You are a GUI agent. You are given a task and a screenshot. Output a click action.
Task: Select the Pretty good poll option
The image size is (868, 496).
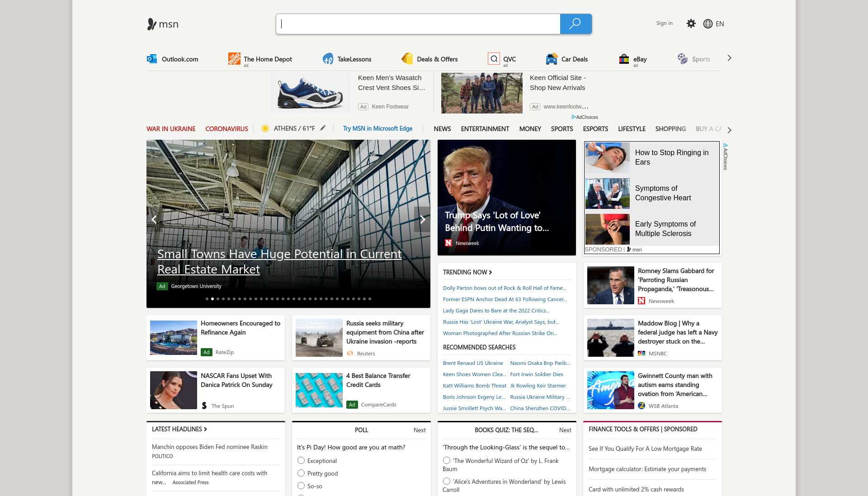pos(301,473)
